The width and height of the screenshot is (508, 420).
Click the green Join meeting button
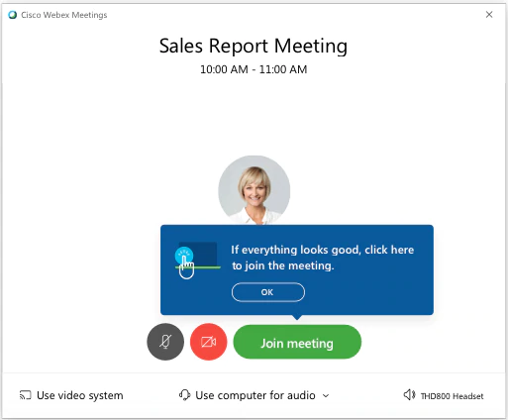[x=297, y=342]
